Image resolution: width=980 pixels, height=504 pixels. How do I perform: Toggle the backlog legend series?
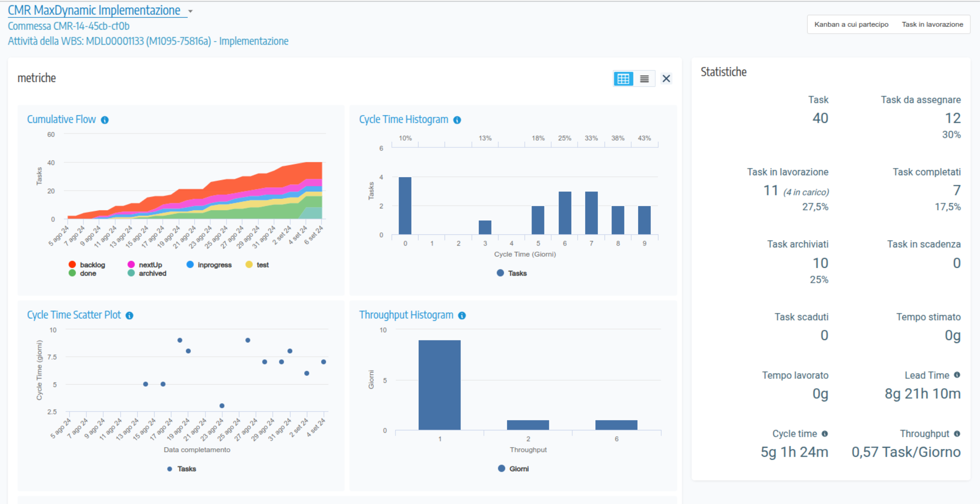coord(87,264)
